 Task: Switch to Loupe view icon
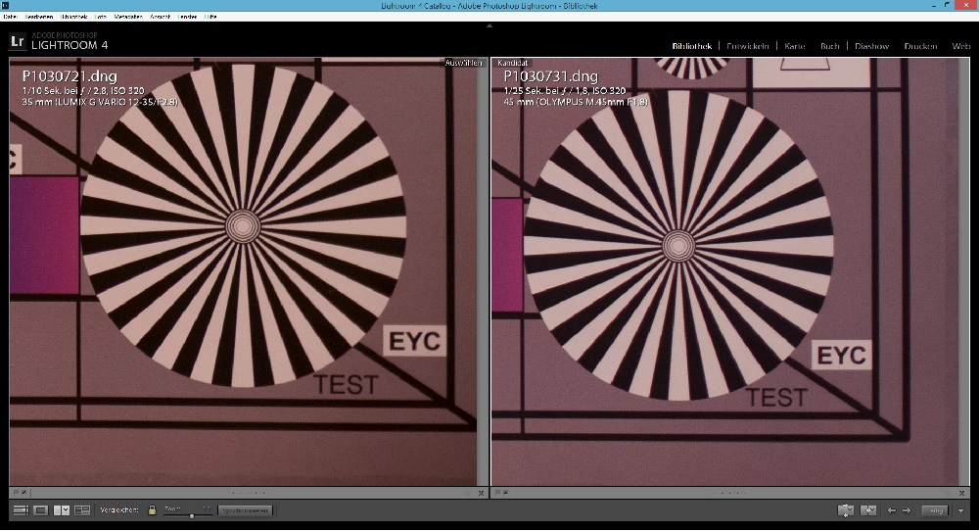[40, 510]
